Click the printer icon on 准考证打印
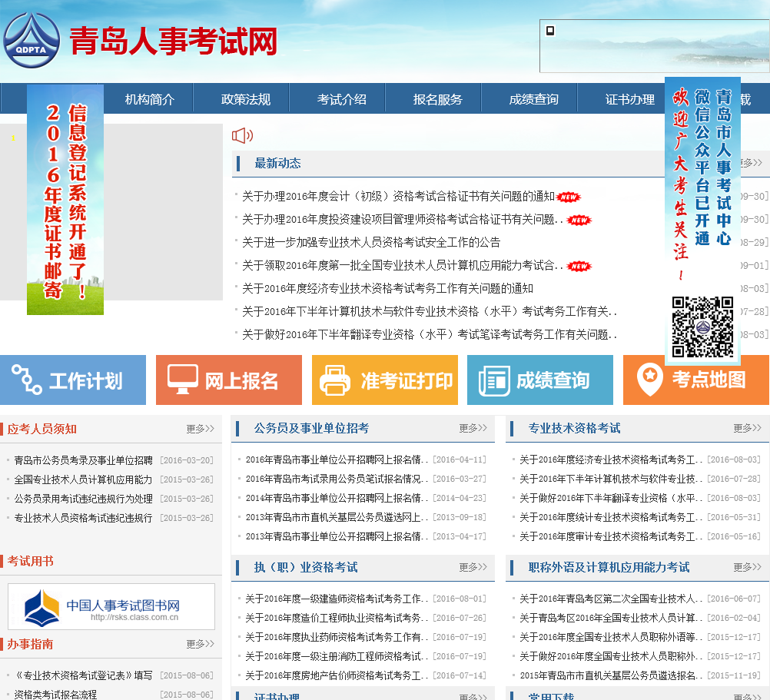This screenshot has height=700, width=770. point(335,380)
